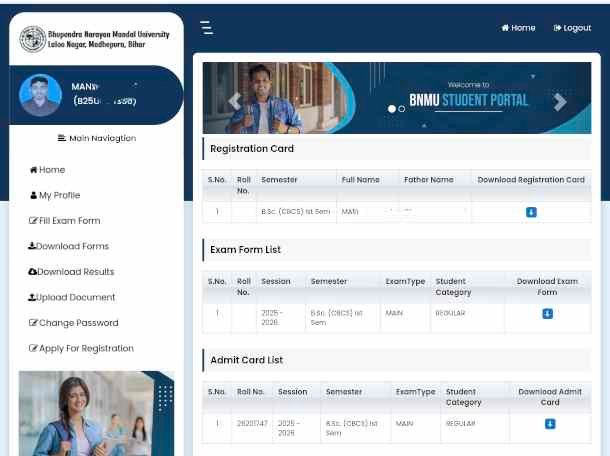Click the Registration Card section heading
Image resolution: width=610 pixels, height=456 pixels.
252,149
